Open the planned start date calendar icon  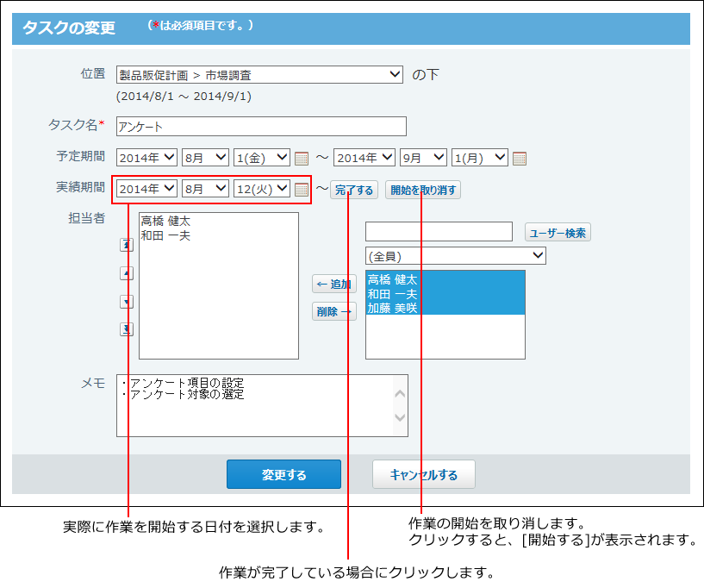click(x=302, y=158)
